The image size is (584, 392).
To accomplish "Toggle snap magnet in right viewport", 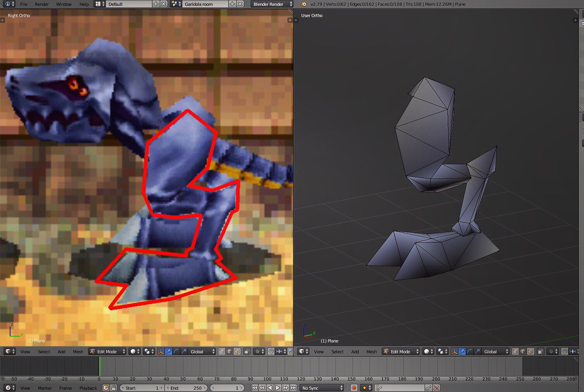I will tap(565, 351).
